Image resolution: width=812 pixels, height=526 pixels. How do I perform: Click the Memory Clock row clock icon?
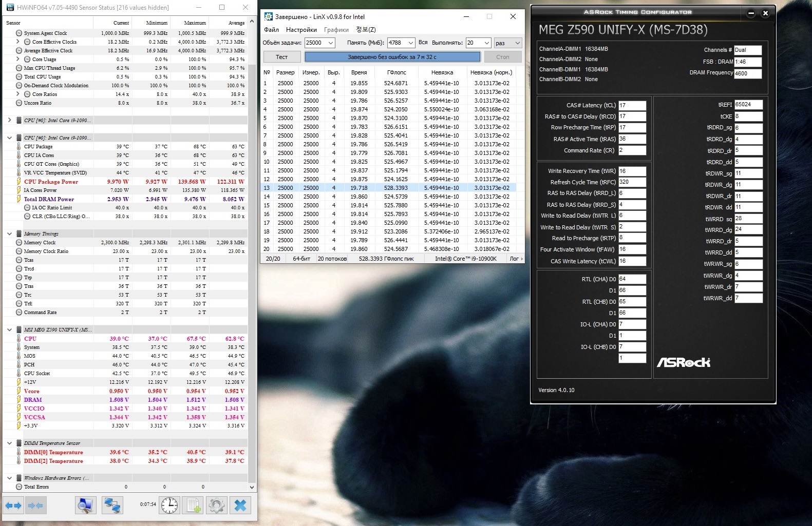(x=19, y=243)
